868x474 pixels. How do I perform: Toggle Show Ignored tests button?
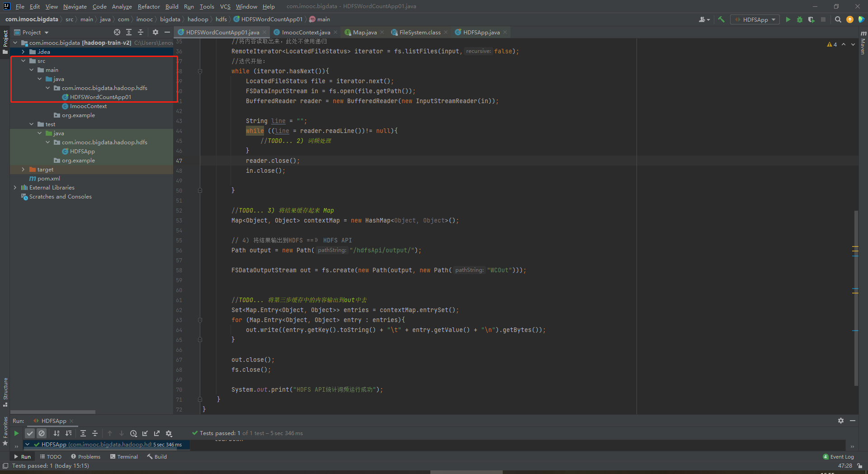(x=42, y=433)
